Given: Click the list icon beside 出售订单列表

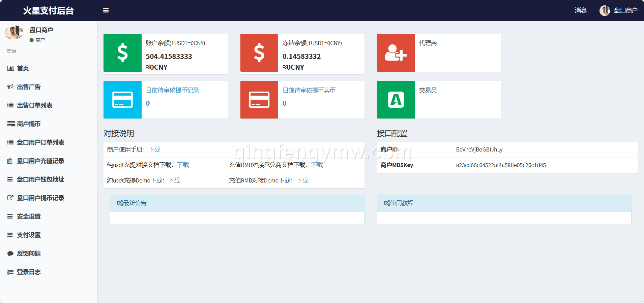Looking at the screenshot, I should [x=10, y=105].
